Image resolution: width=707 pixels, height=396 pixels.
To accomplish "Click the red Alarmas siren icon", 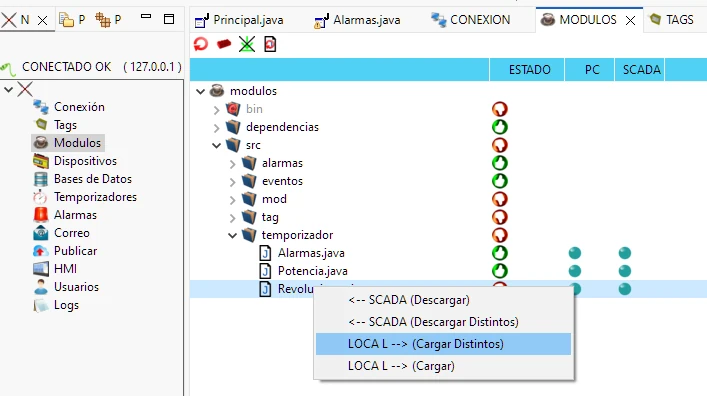I will point(41,215).
